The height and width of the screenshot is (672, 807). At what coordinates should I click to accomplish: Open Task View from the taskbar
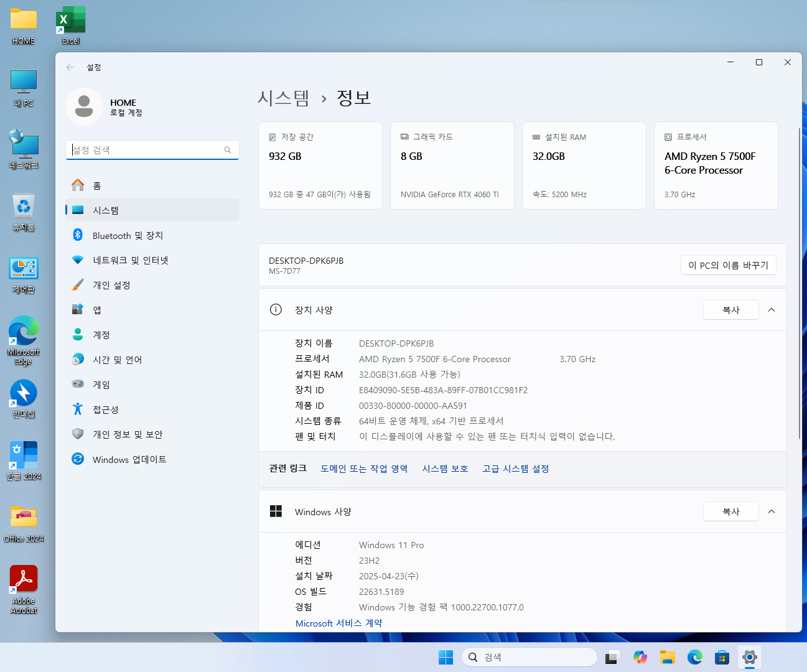[613, 657]
